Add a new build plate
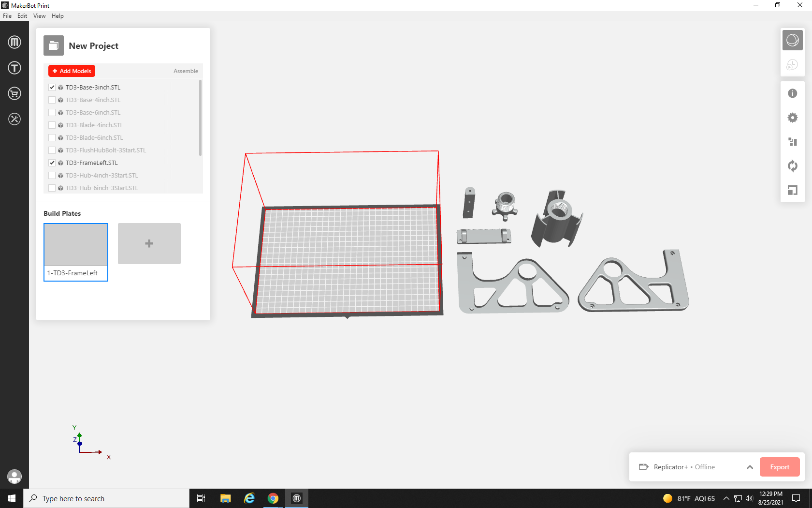Viewport: 812px width, 508px height. (149, 243)
